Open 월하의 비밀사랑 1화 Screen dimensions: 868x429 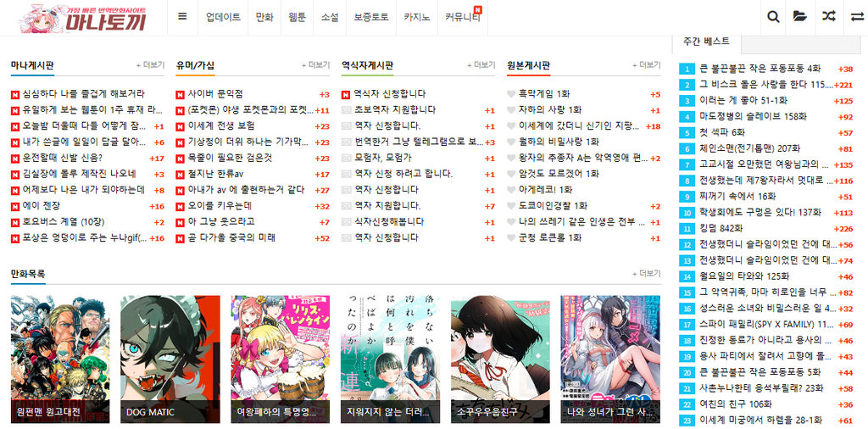(559, 142)
